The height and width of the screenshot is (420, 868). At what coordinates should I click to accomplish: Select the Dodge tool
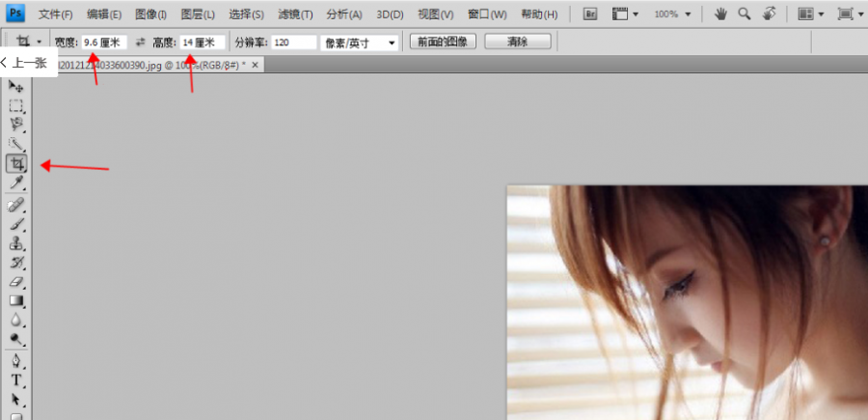[x=16, y=339]
